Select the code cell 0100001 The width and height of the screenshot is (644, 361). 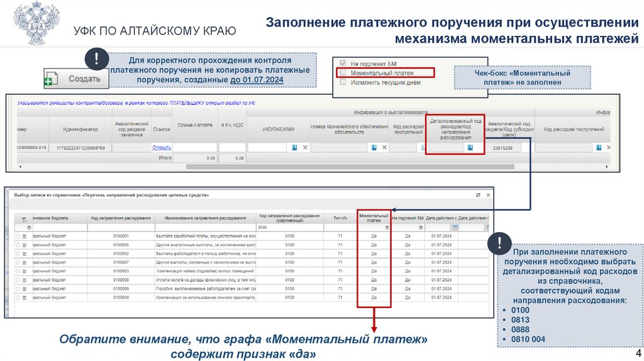click(121, 236)
